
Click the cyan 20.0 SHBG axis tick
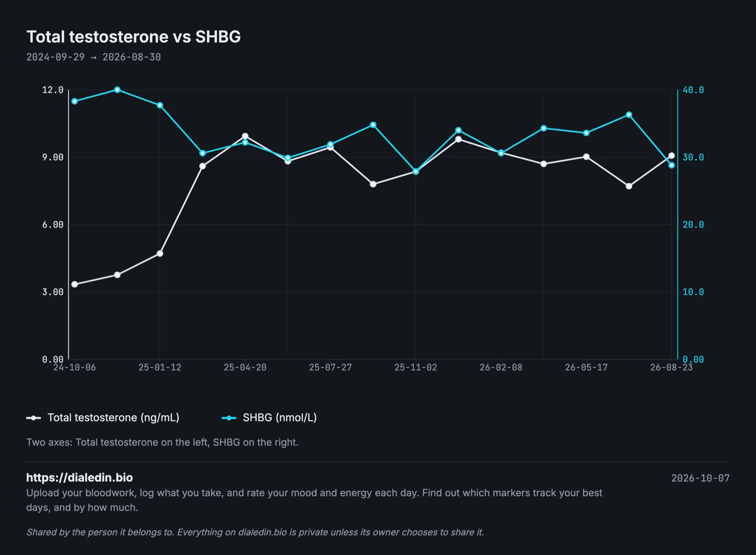click(693, 225)
